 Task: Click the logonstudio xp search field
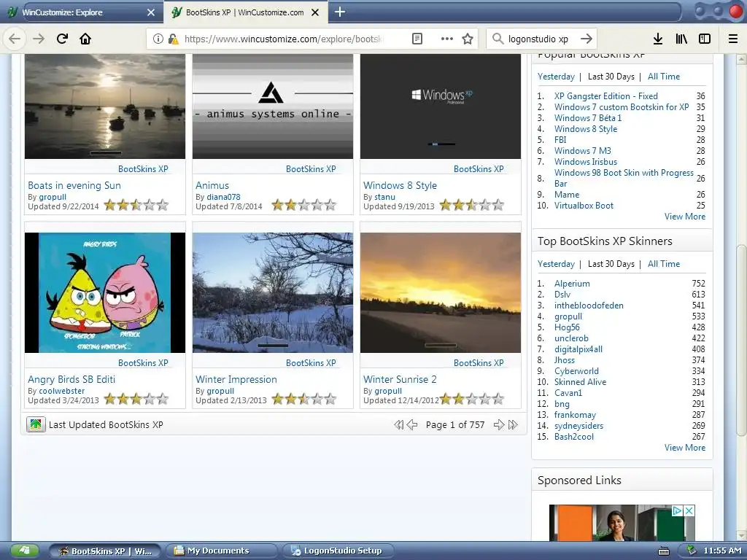point(538,39)
